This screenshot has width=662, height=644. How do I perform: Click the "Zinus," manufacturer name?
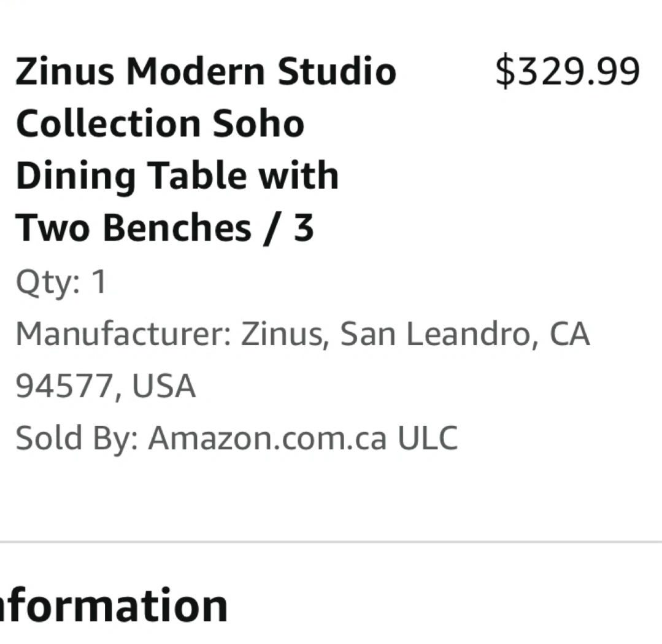285,334
